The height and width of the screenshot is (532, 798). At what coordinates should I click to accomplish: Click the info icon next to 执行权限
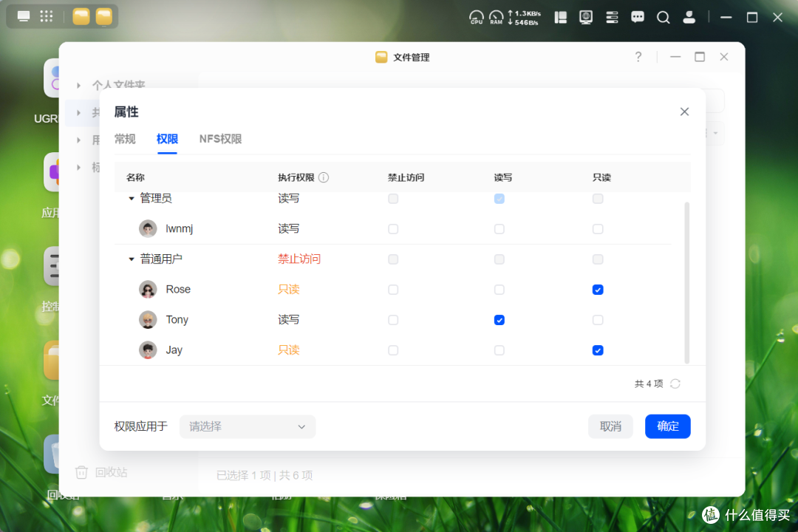[324, 177]
